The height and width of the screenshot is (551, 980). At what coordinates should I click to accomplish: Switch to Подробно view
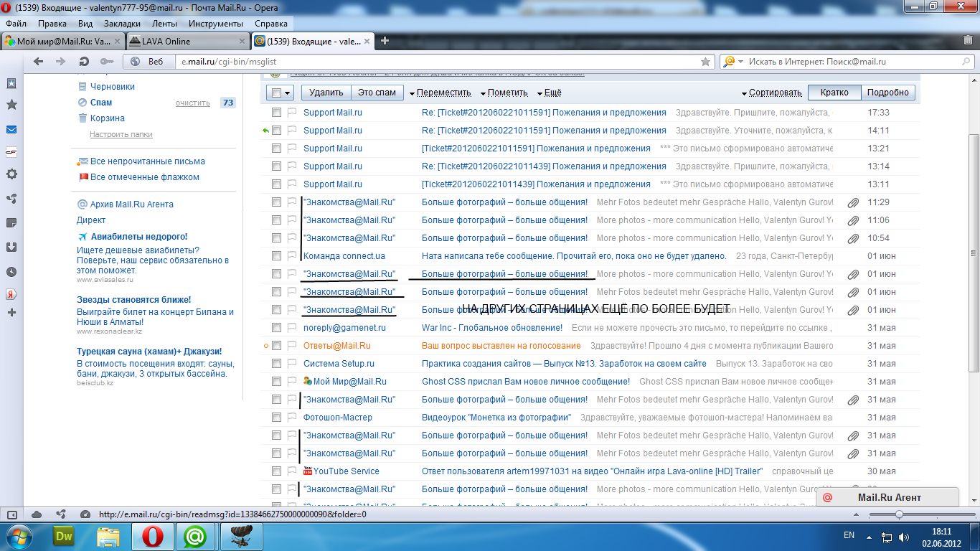click(x=887, y=93)
